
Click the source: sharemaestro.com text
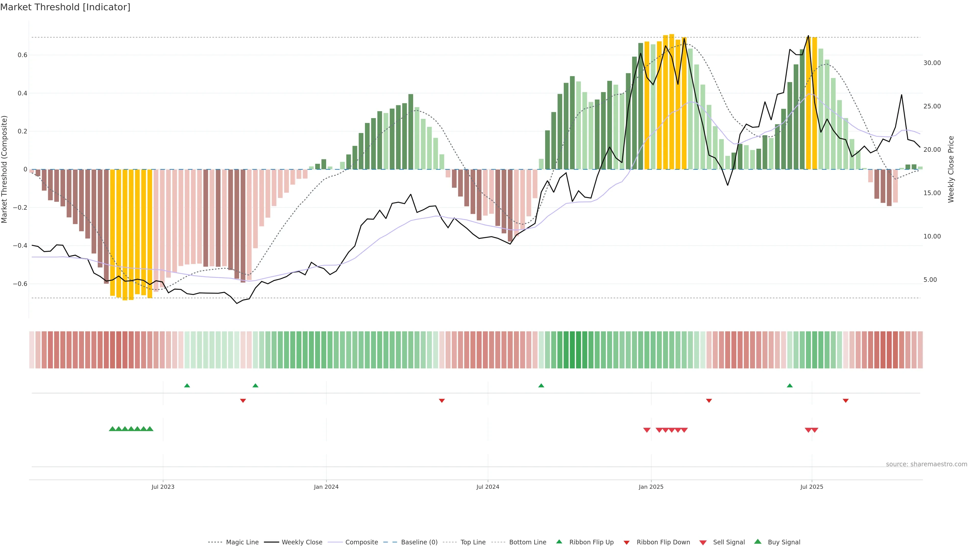[926, 464]
